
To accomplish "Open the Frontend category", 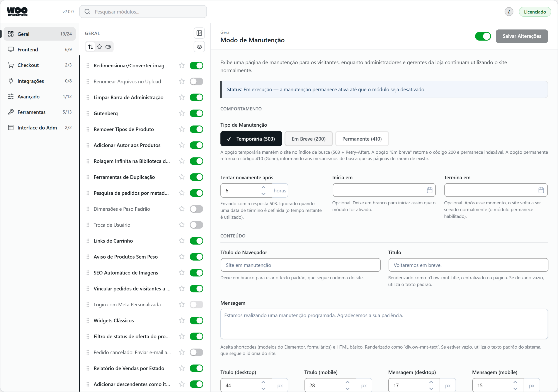I will tap(40, 50).
